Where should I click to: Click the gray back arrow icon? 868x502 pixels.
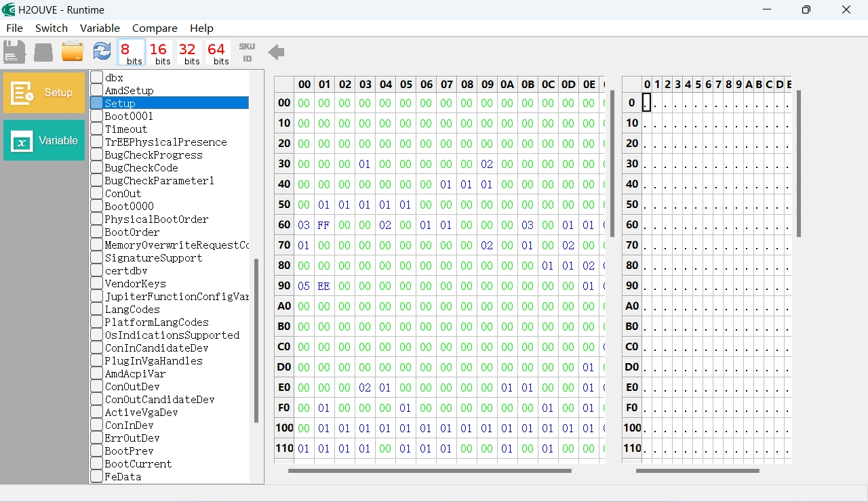[x=276, y=52]
